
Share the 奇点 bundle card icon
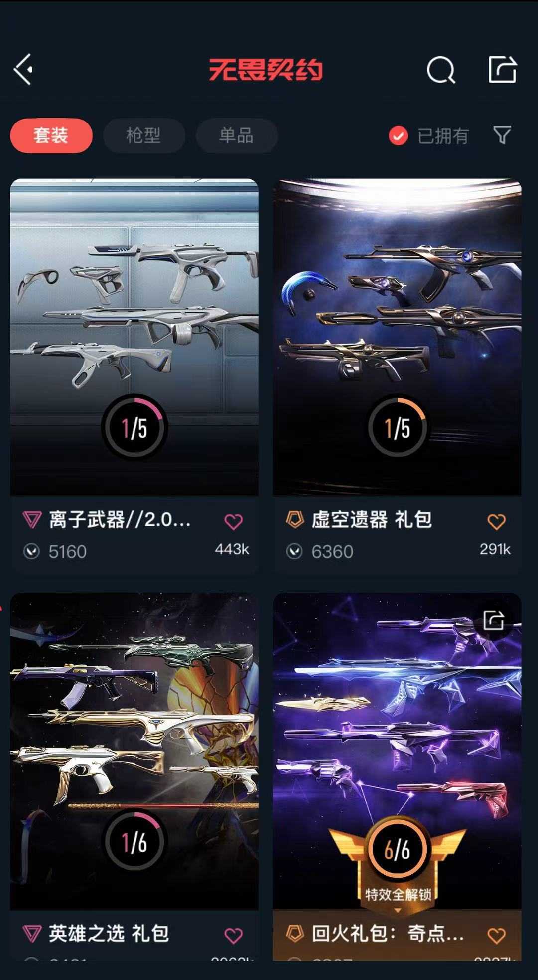coord(494,620)
